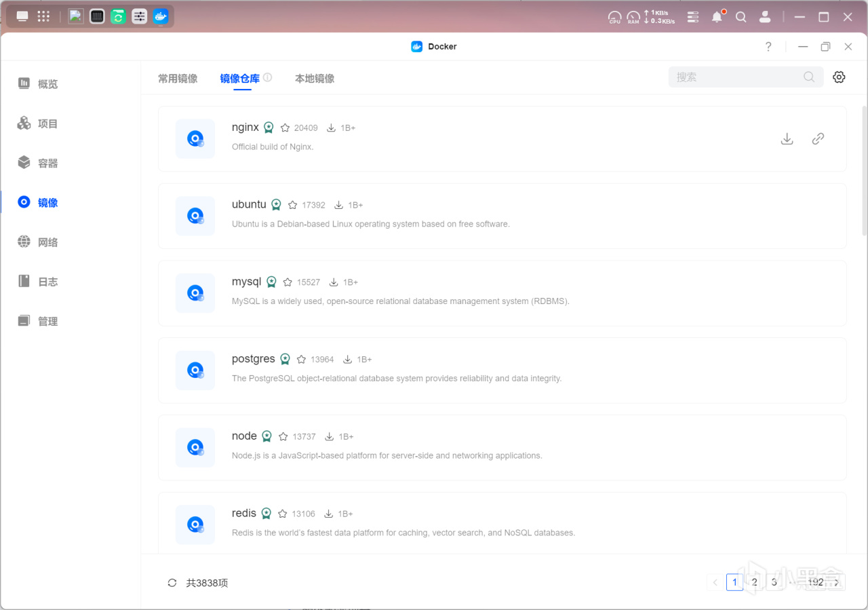Go to page 2 of results
The width and height of the screenshot is (868, 610).
(x=754, y=582)
